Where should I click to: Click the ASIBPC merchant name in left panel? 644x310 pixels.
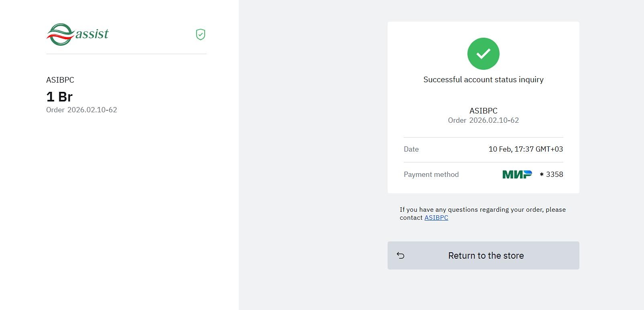[x=60, y=80]
